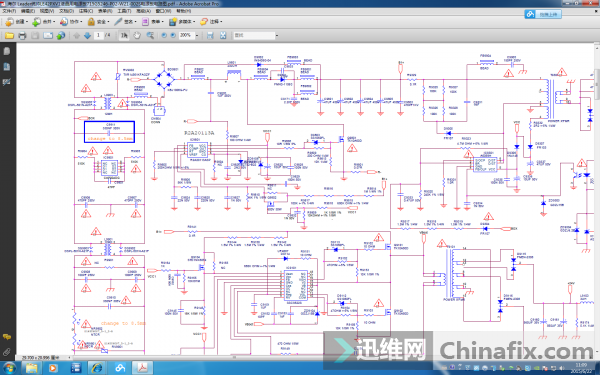Click the blue upload button at top right
Screen dimensions: 600x375
click(x=543, y=14)
